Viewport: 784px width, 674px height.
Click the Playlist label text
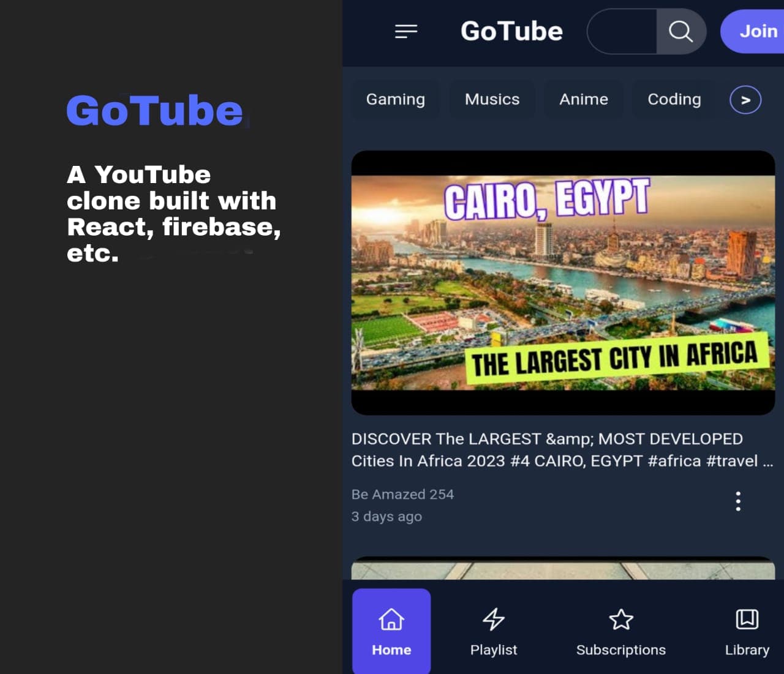tap(494, 650)
